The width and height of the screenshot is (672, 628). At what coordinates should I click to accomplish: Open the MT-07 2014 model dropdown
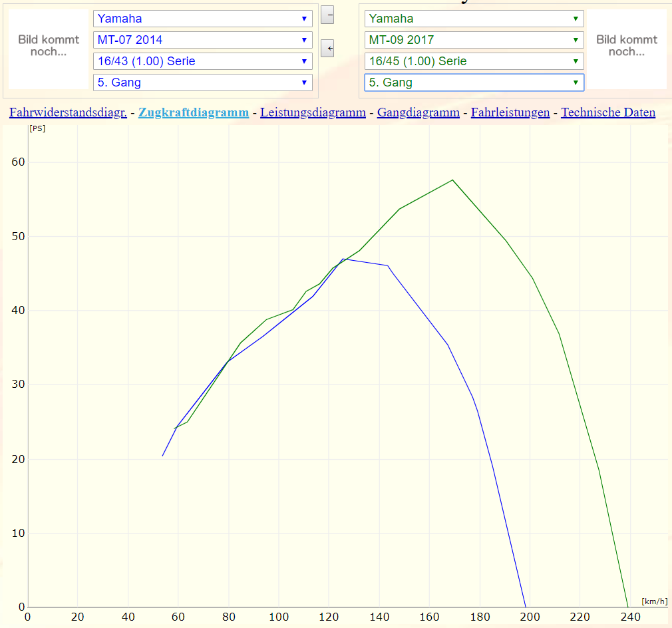tap(202, 40)
